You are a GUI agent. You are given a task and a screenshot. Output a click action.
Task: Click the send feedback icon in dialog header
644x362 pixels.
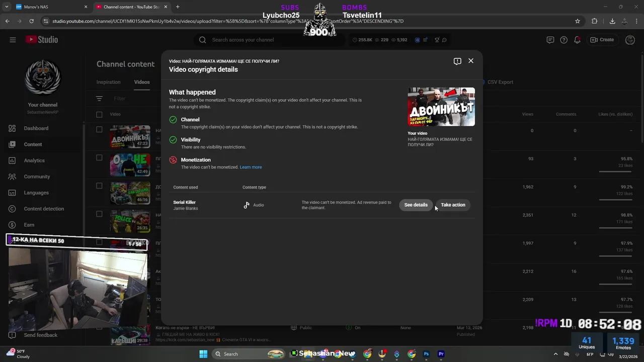[x=457, y=61]
